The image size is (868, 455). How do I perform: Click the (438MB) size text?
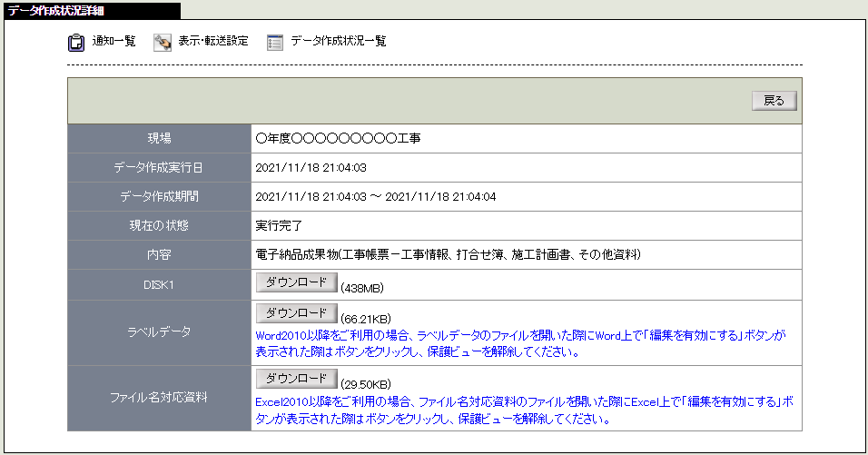362,289
